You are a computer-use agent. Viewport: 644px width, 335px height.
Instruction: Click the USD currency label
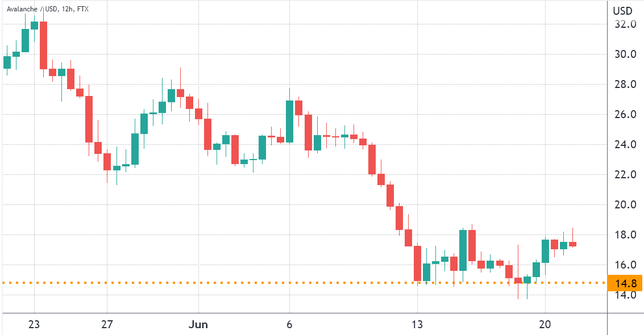[x=622, y=11]
